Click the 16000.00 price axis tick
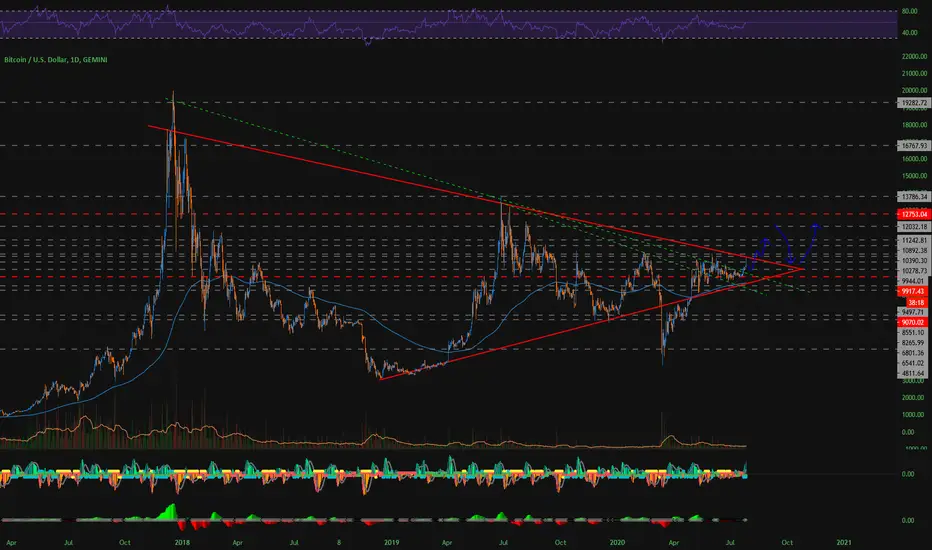Screen dimensions: 932x550 click(914, 159)
